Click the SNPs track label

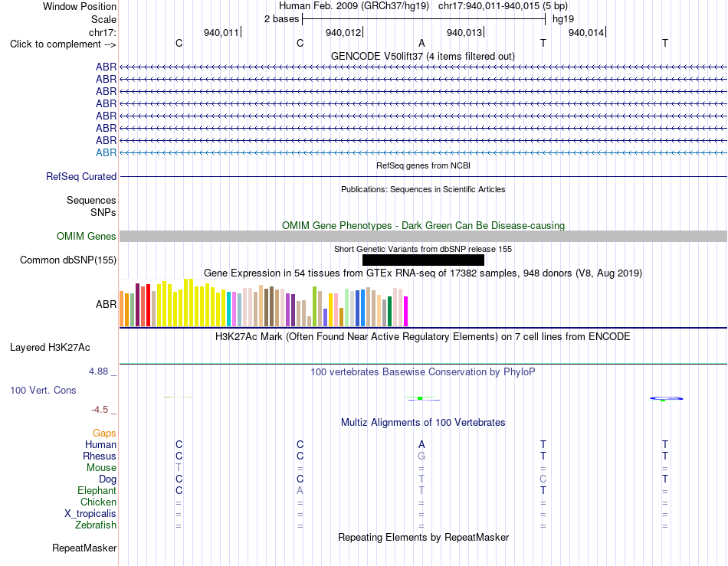tap(103, 212)
